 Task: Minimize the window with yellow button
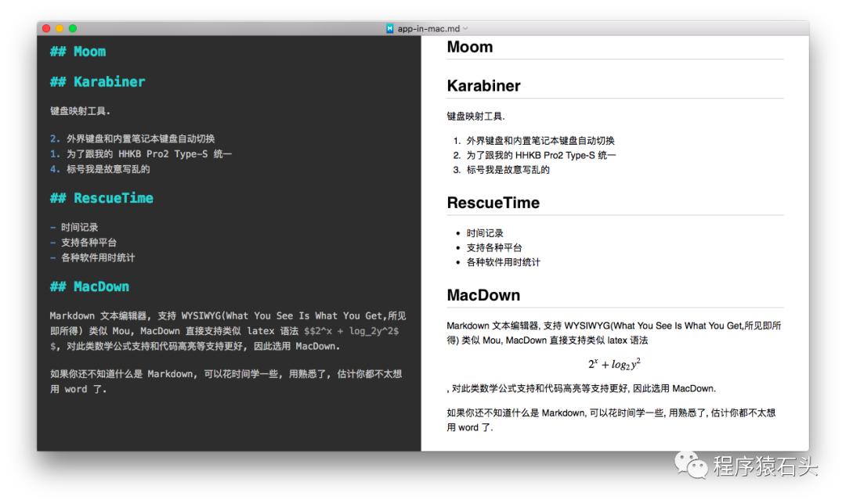[x=60, y=29]
